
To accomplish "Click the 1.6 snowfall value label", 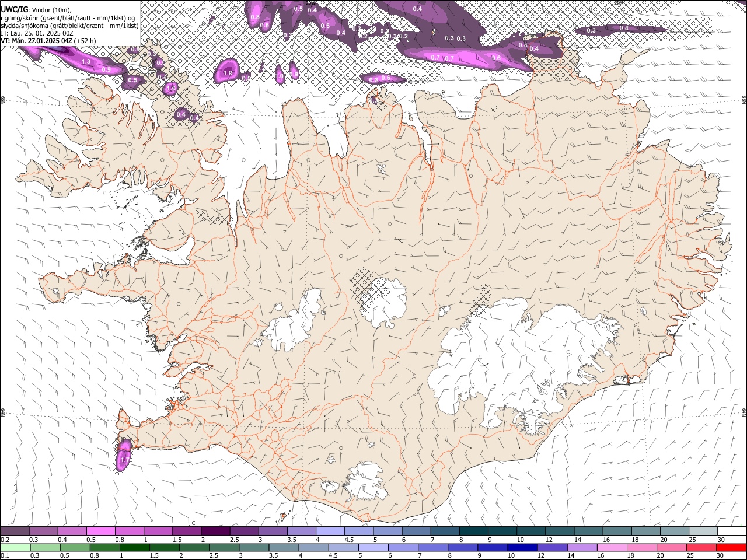I will click(171, 88).
